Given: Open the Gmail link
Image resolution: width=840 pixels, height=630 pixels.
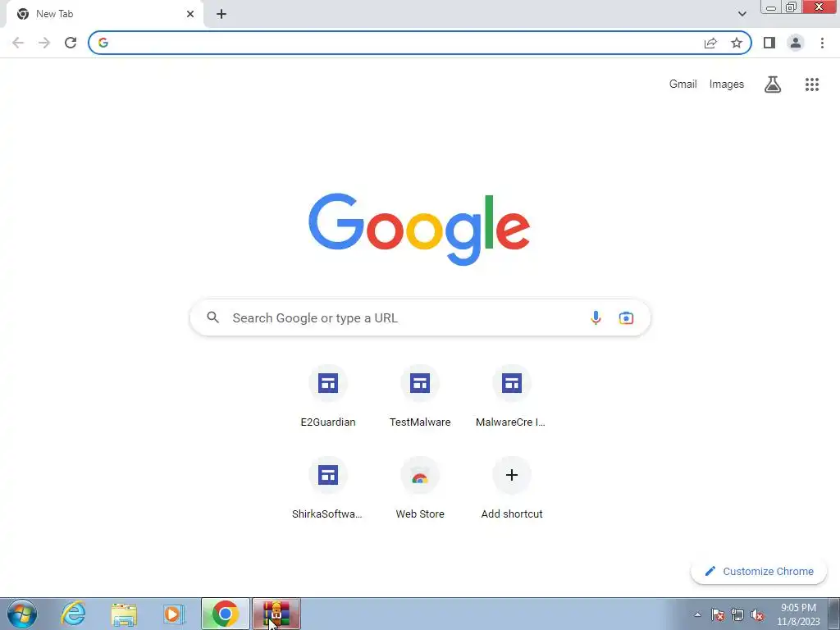Looking at the screenshot, I should 682,84.
